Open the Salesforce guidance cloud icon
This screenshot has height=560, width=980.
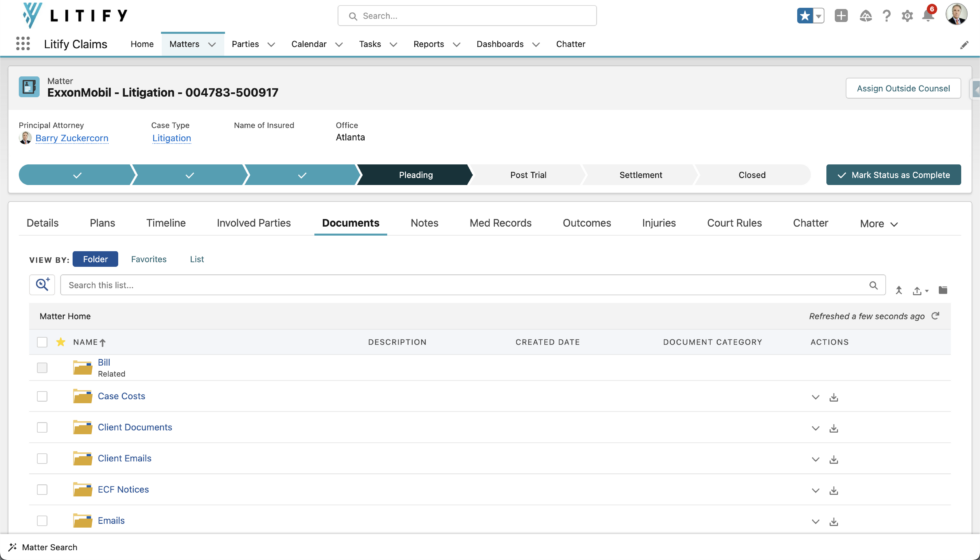tap(866, 16)
